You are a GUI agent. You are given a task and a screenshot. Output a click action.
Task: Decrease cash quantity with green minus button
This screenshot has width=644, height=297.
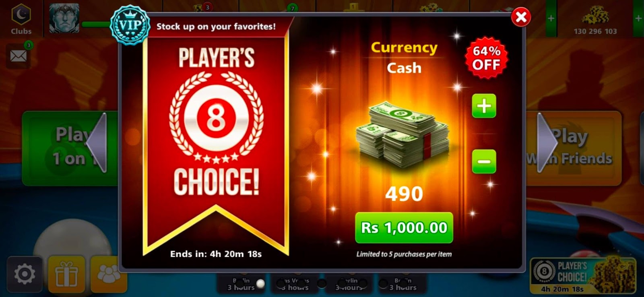pyautogui.click(x=484, y=161)
